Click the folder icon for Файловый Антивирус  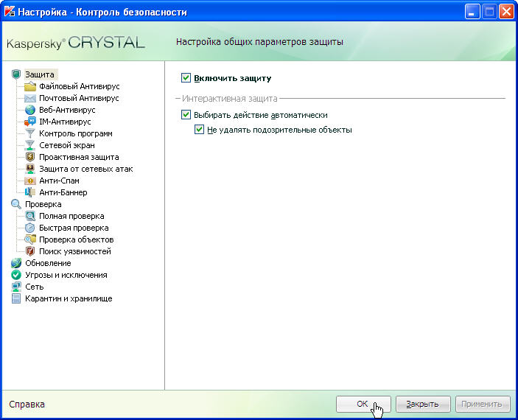pos(29,86)
